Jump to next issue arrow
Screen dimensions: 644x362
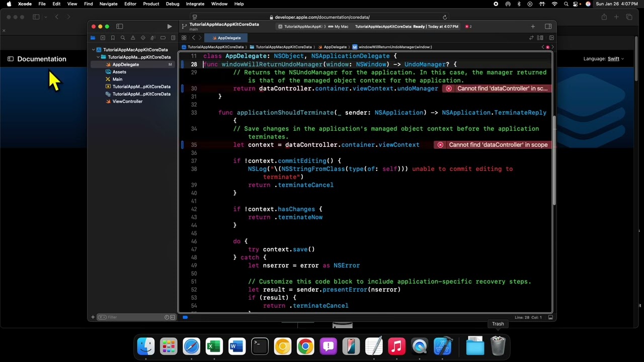coord(552,47)
